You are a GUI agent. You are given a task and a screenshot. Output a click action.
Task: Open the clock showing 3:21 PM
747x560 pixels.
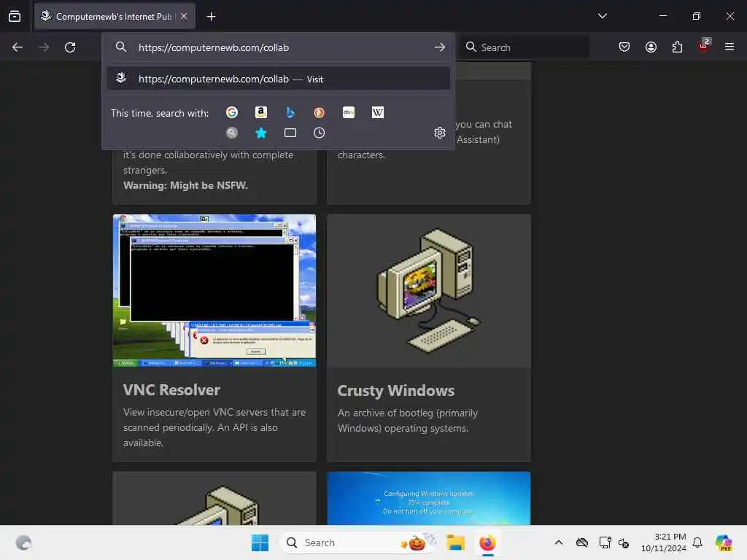(664, 542)
